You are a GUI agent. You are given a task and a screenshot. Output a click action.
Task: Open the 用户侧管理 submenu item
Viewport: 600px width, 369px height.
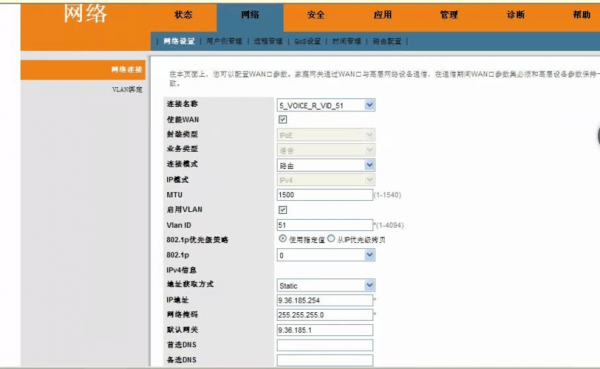[x=224, y=41]
